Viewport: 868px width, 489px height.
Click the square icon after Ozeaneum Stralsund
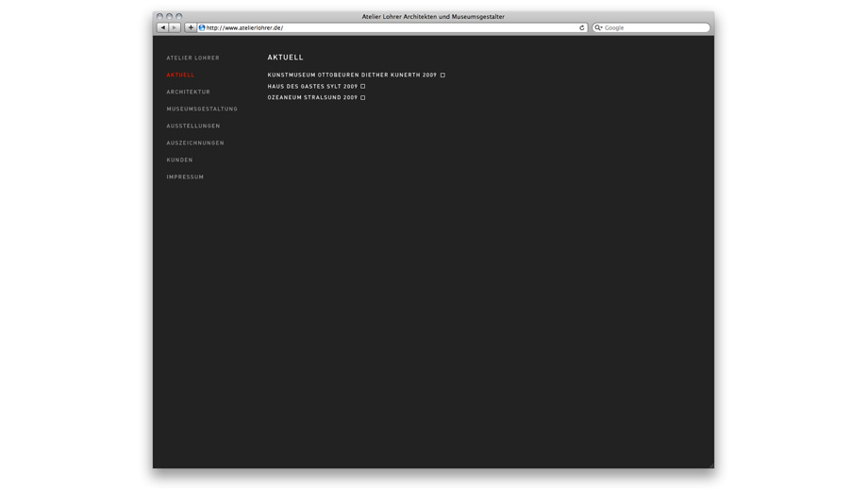coord(363,98)
